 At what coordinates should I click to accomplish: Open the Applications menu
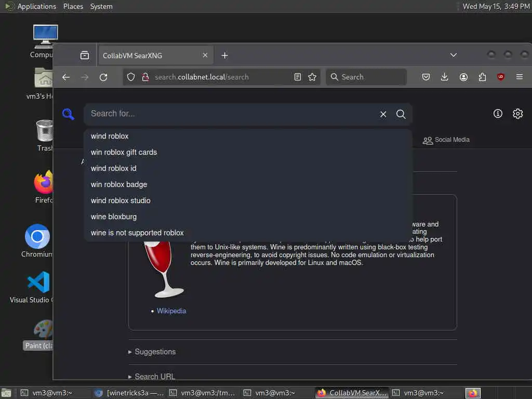click(x=31, y=6)
